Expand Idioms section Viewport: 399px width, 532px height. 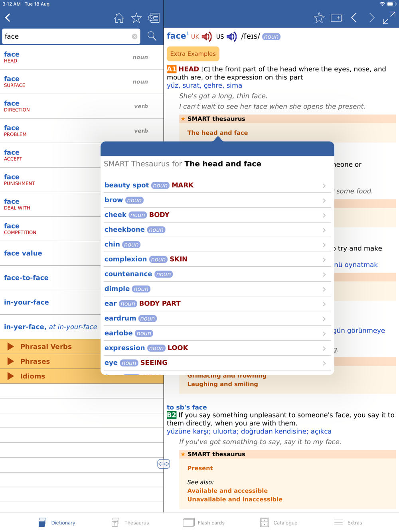coord(50,376)
